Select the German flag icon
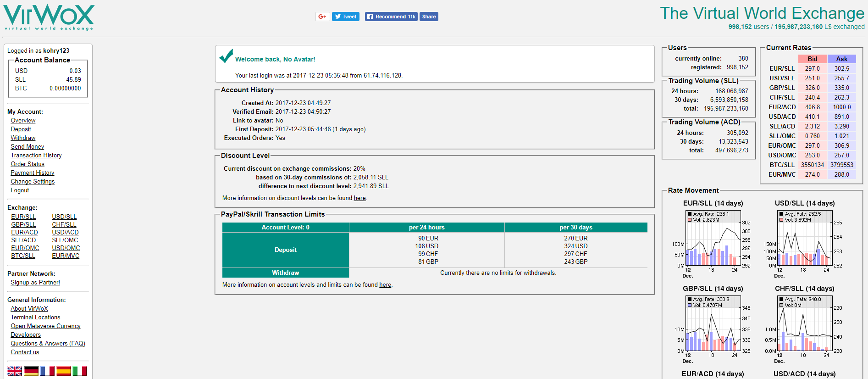868x379 pixels. pyautogui.click(x=31, y=371)
